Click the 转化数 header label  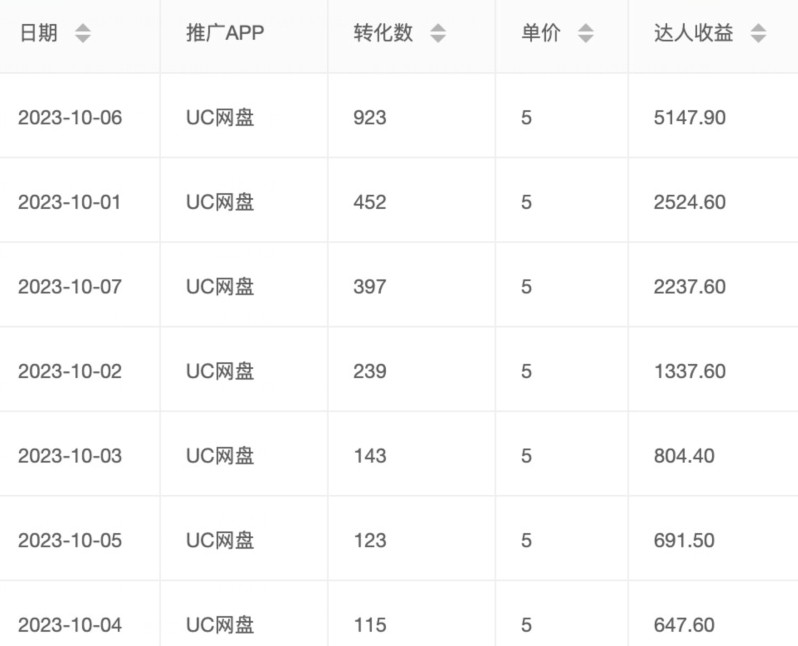click(383, 34)
